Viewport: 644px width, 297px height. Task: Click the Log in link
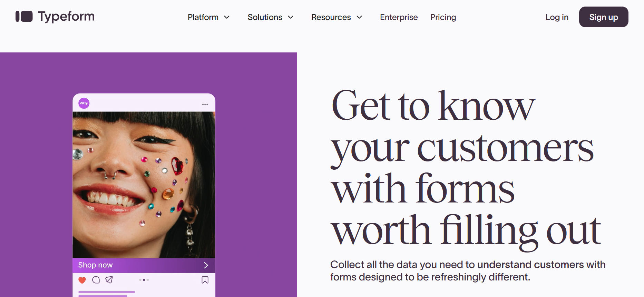pos(557,17)
